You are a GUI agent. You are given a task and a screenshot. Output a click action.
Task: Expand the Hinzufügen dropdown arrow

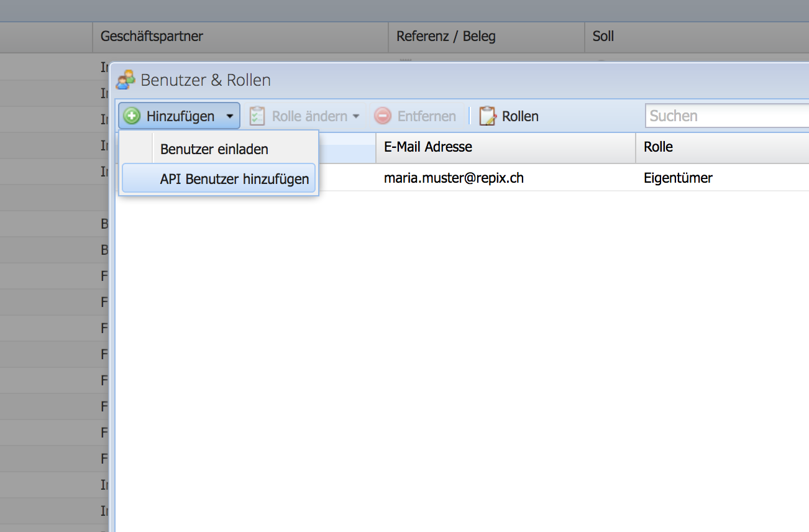click(x=229, y=116)
